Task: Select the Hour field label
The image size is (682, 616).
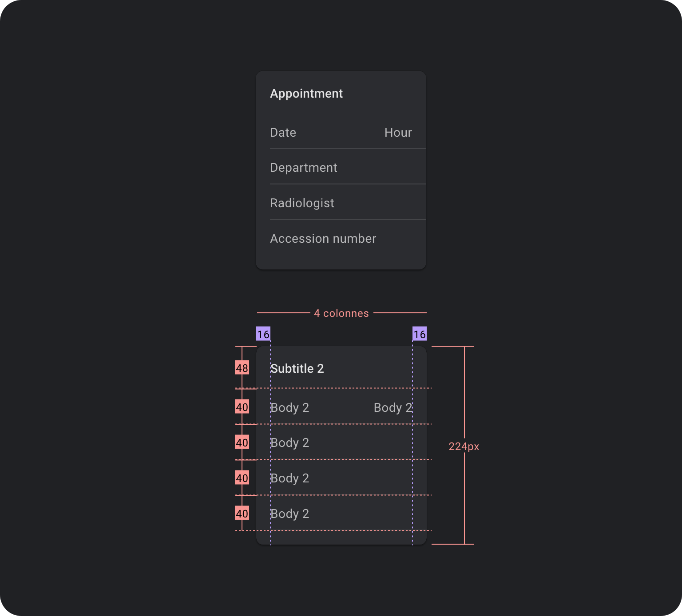Action: (x=398, y=133)
